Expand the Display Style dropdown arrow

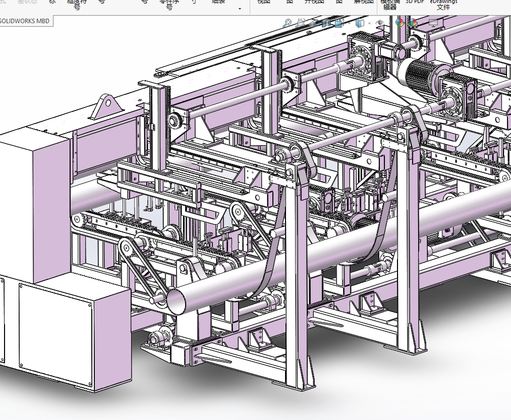point(369,24)
